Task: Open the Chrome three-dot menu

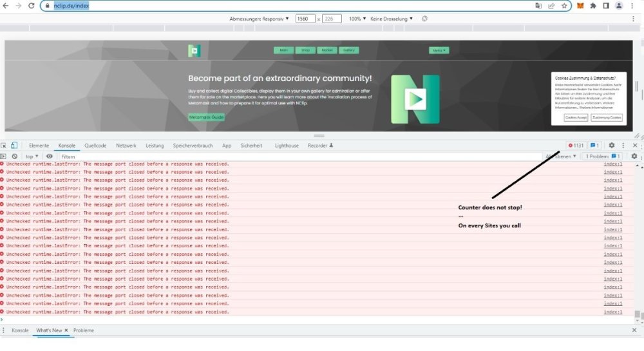Action: 632,6
